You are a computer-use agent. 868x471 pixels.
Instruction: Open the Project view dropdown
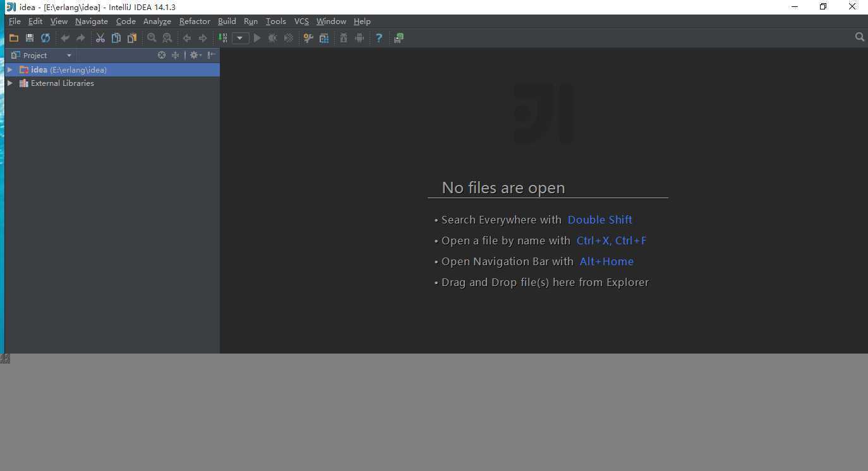69,56
